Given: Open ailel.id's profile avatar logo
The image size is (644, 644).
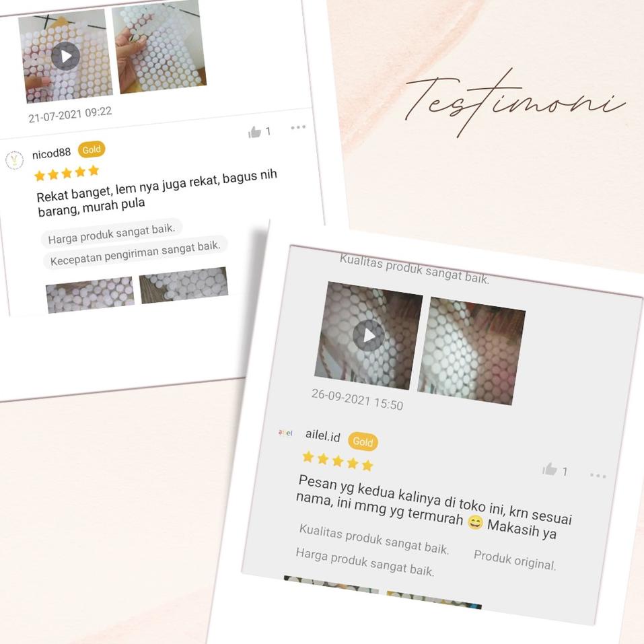Looking at the screenshot, I should [285, 433].
